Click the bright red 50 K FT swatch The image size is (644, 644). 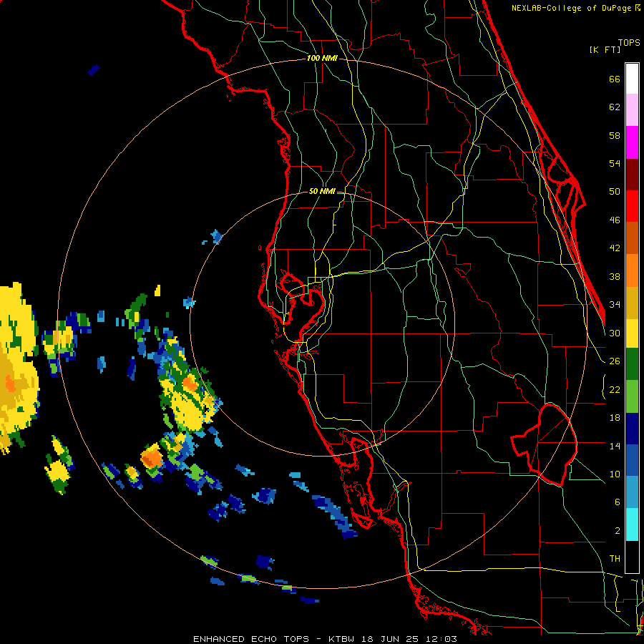click(x=632, y=206)
